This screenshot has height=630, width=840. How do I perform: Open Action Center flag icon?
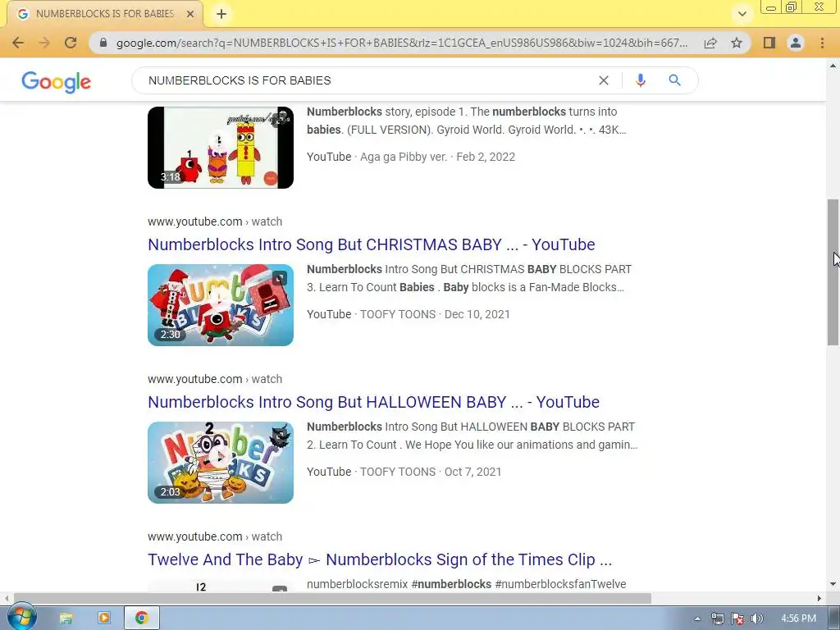[737, 619]
